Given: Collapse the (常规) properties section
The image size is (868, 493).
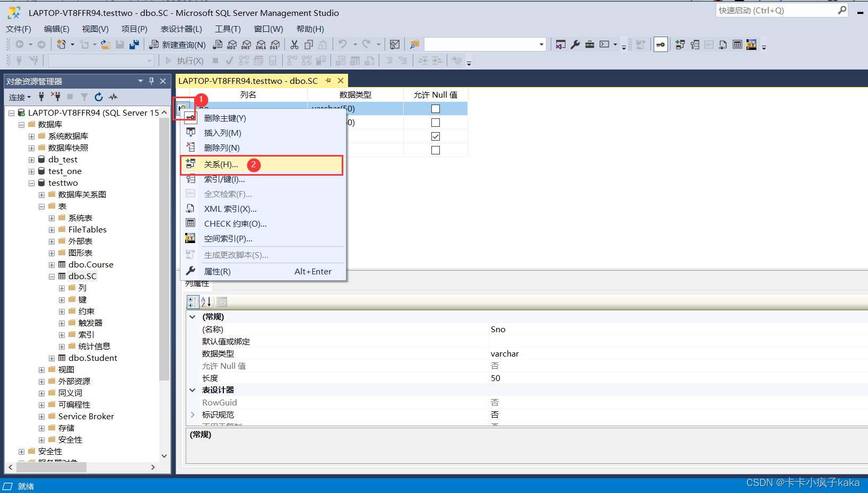Looking at the screenshot, I should pyautogui.click(x=193, y=317).
